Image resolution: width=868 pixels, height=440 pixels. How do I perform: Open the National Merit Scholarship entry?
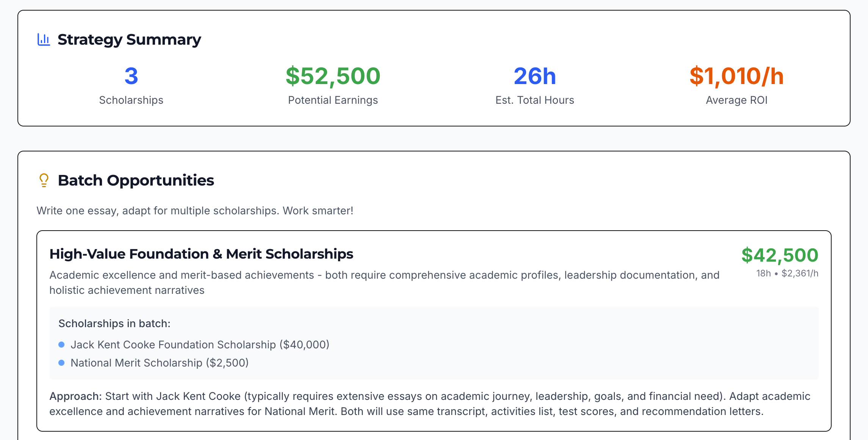159,363
